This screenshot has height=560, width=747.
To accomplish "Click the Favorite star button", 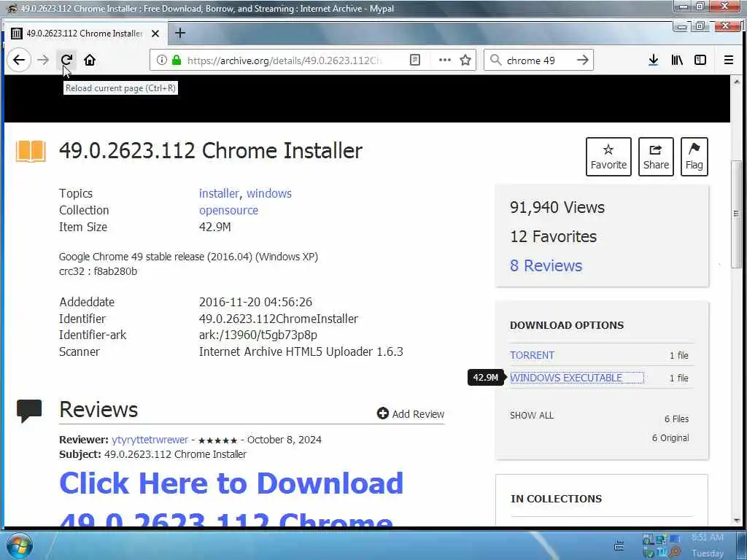I will (x=608, y=157).
